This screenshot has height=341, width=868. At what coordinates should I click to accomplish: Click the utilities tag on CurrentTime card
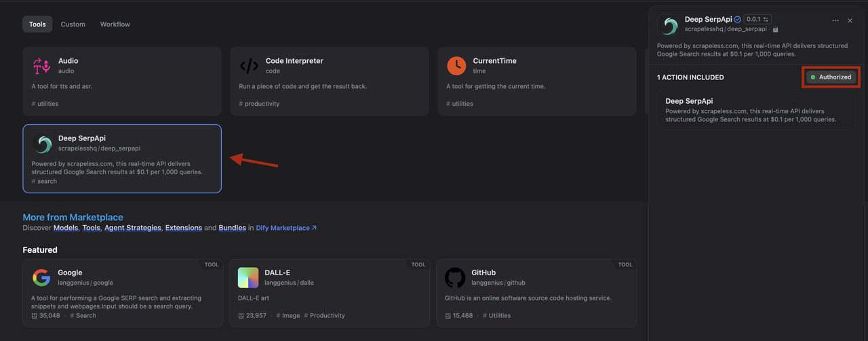coord(460,104)
